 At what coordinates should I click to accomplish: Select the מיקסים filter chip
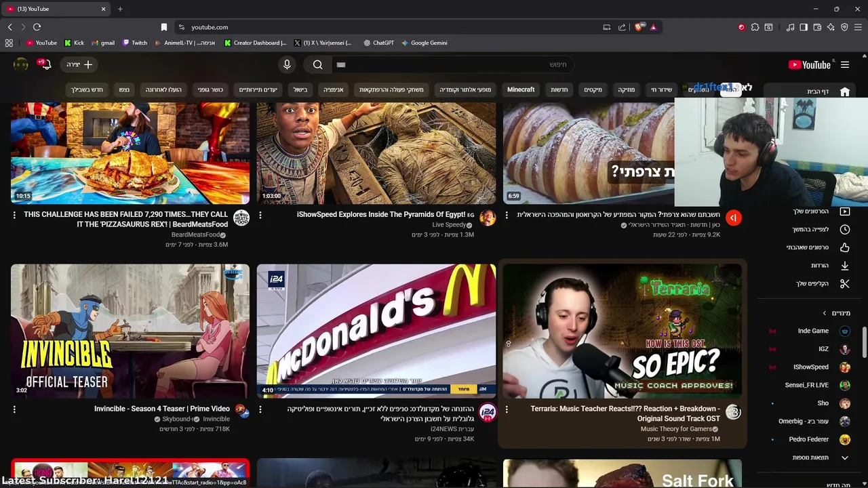pos(593,89)
